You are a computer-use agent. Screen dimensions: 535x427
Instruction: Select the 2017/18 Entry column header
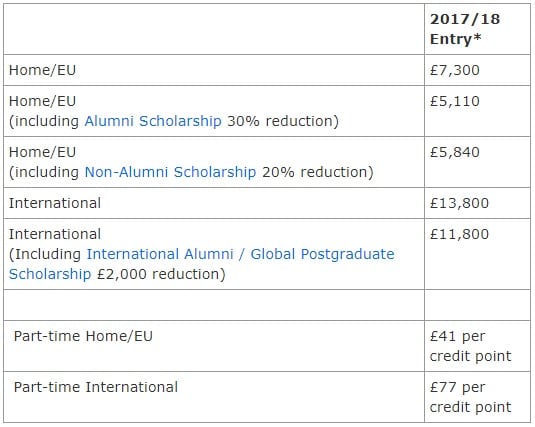point(465,29)
